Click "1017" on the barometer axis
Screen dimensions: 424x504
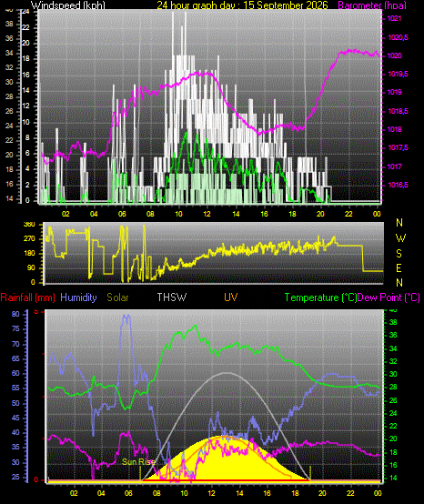(x=394, y=166)
